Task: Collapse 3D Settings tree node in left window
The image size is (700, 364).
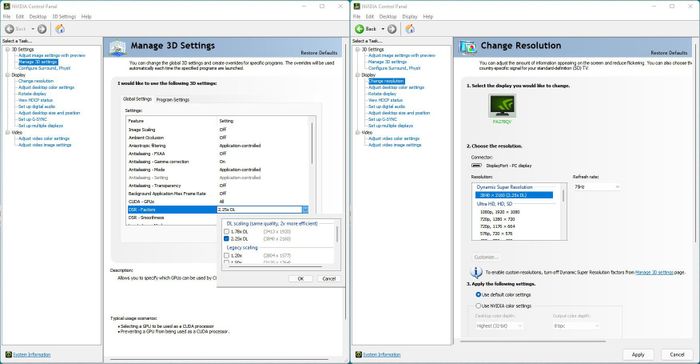Action: click(8, 50)
